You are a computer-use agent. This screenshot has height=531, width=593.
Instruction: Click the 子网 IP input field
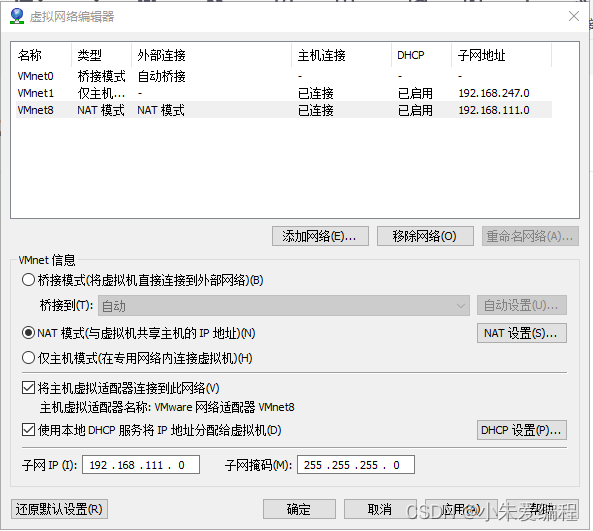[x=141, y=464]
